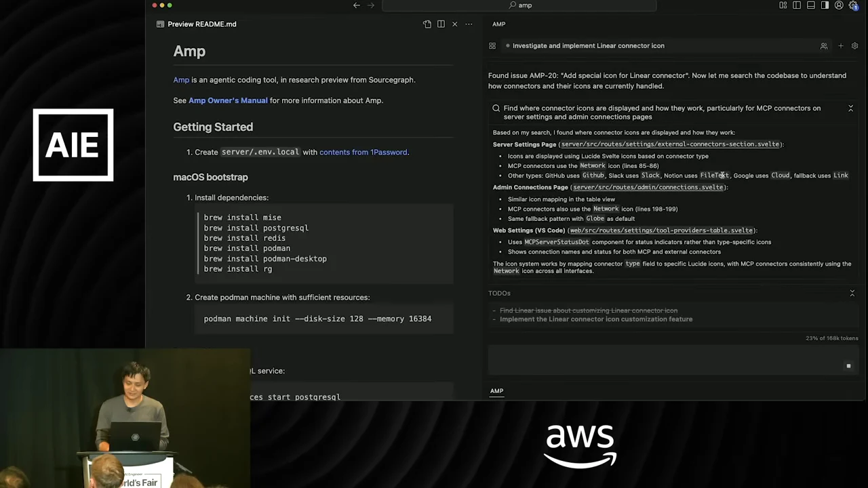This screenshot has width=868, height=488.
Task: Open the editor More Actions ellipsis menu
Action: 469,24
